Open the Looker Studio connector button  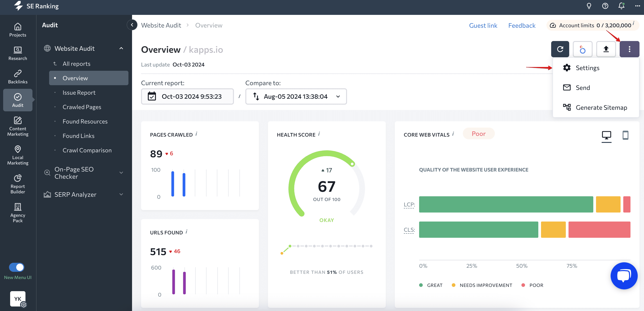[582, 49]
